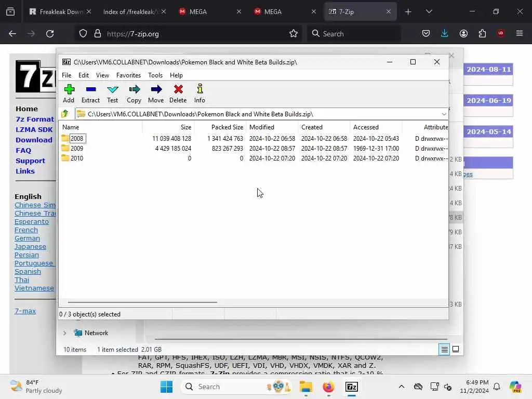The width and height of the screenshot is (532, 399).
Task: Sort by the Modified column header
Action: tap(272, 127)
